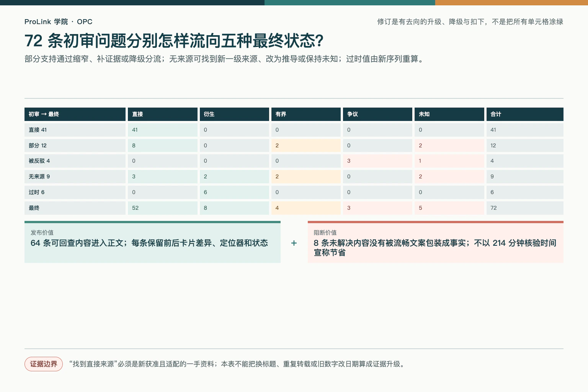Click the 衍生 cell 6 in 过时 6 row
Image resolution: width=588 pixels, height=392 pixels.
pos(234,192)
